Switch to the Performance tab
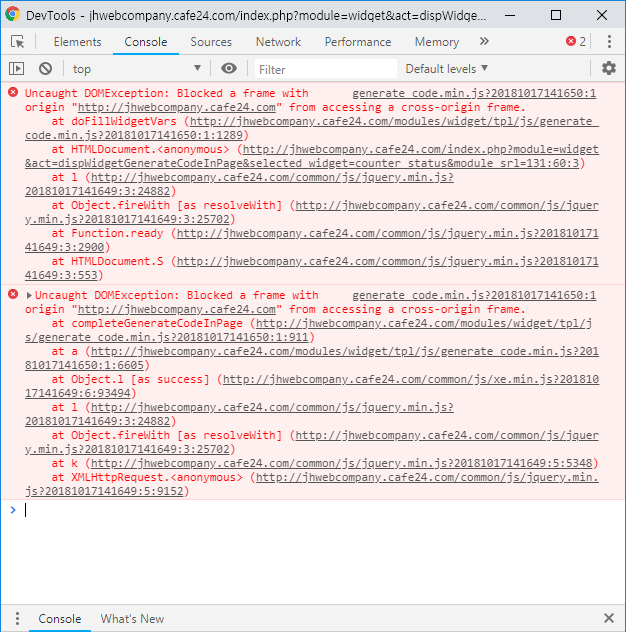The height and width of the screenshot is (632, 626). pos(358,42)
